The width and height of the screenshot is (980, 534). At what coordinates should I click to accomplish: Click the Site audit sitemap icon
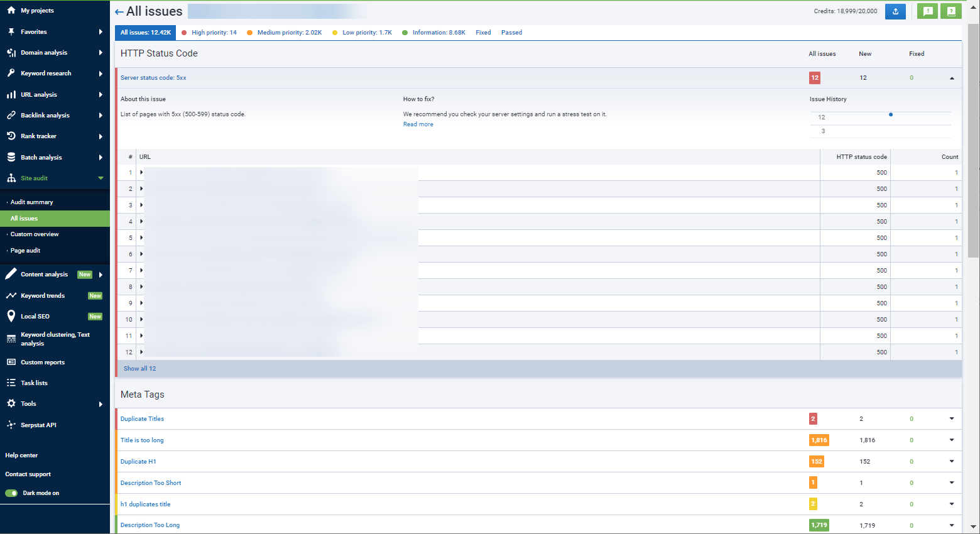[x=11, y=178]
